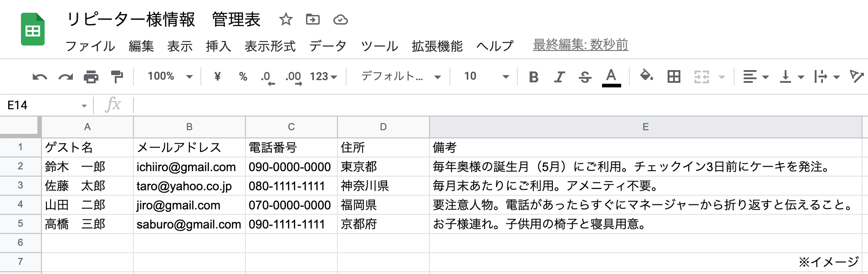
Task: Click the move to folder icon
Action: coord(313,20)
